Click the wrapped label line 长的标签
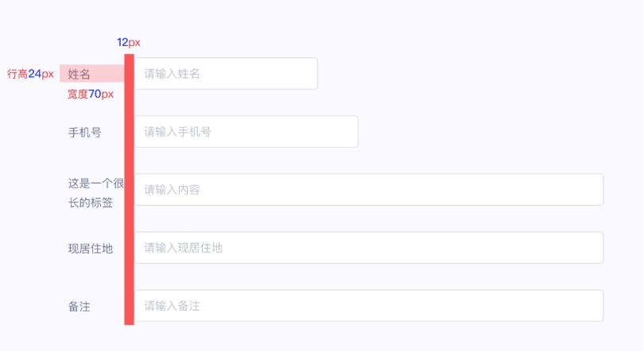This screenshot has width=644, height=351. (90, 202)
